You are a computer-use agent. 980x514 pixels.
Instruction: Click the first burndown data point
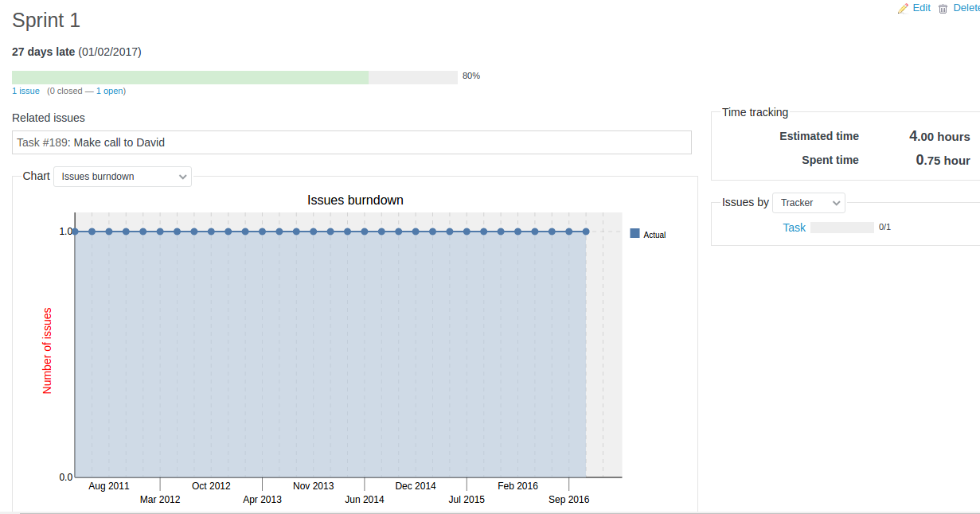[75, 232]
